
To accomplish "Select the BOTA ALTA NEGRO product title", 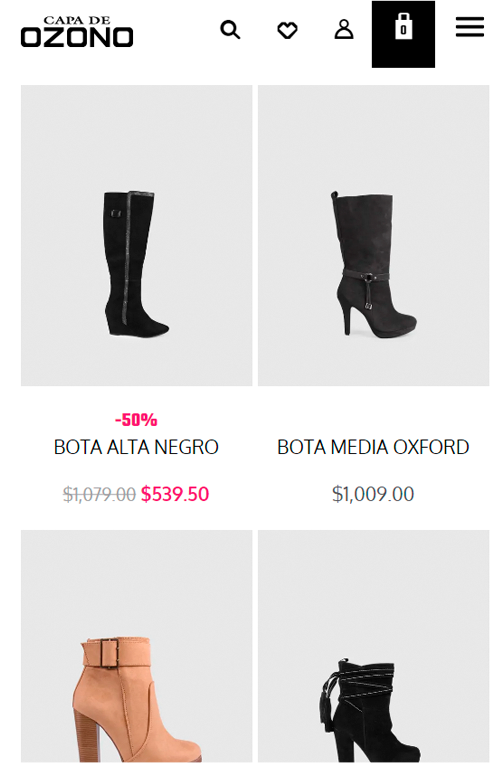I will [136, 447].
